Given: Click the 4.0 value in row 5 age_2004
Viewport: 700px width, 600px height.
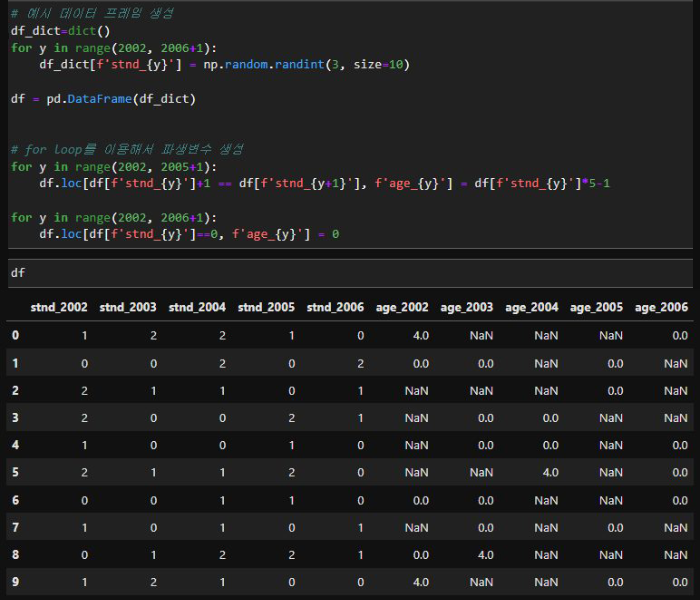Looking at the screenshot, I should click(550, 472).
